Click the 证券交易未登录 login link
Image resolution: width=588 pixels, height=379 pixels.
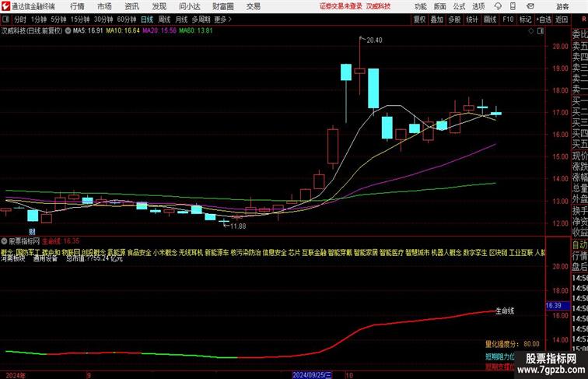341,6
